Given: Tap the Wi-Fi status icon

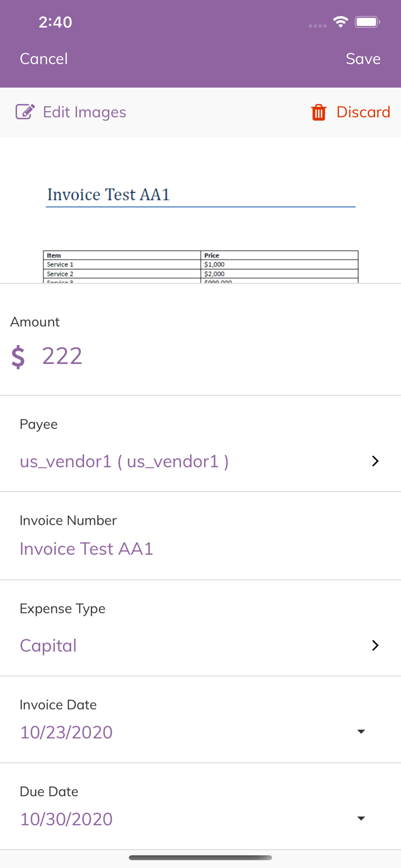Looking at the screenshot, I should point(340,21).
